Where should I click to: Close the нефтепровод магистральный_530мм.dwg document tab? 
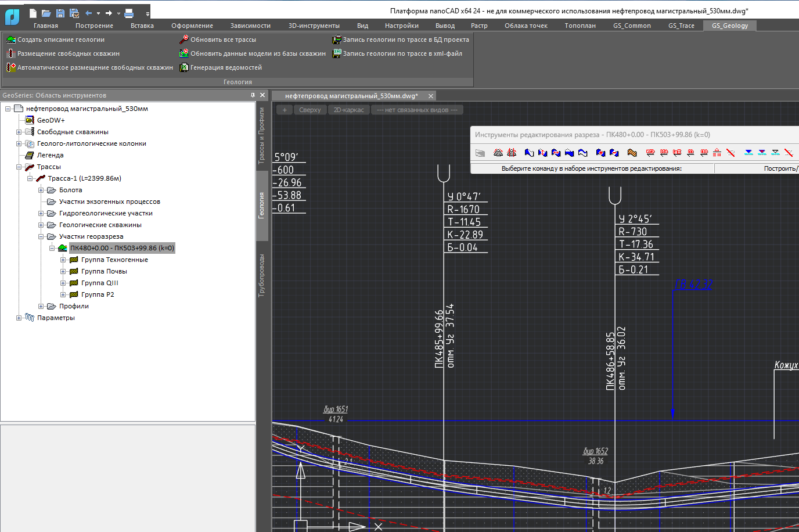[x=431, y=96]
